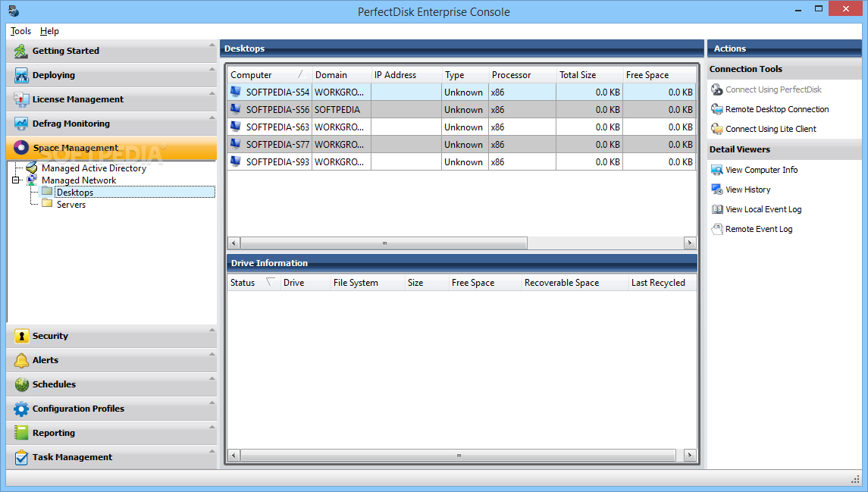
Task: Click the Servers folder icon
Action: [x=48, y=204]
